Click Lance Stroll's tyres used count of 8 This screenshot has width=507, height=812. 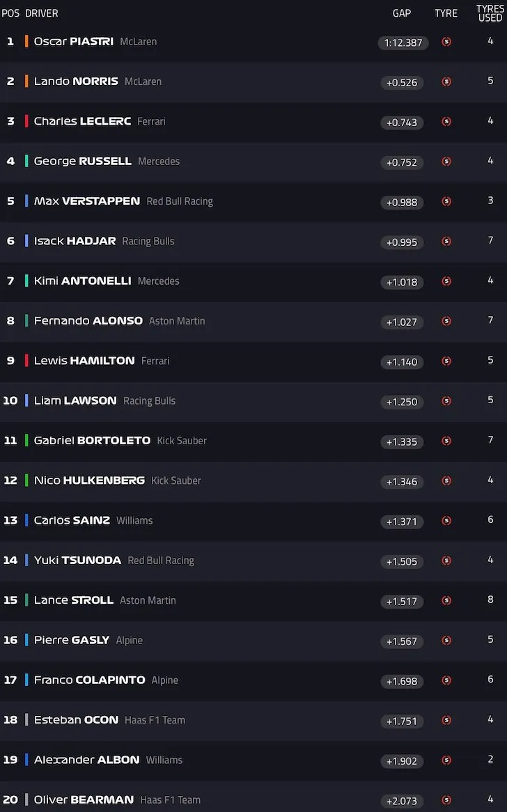tap(490, 600)
